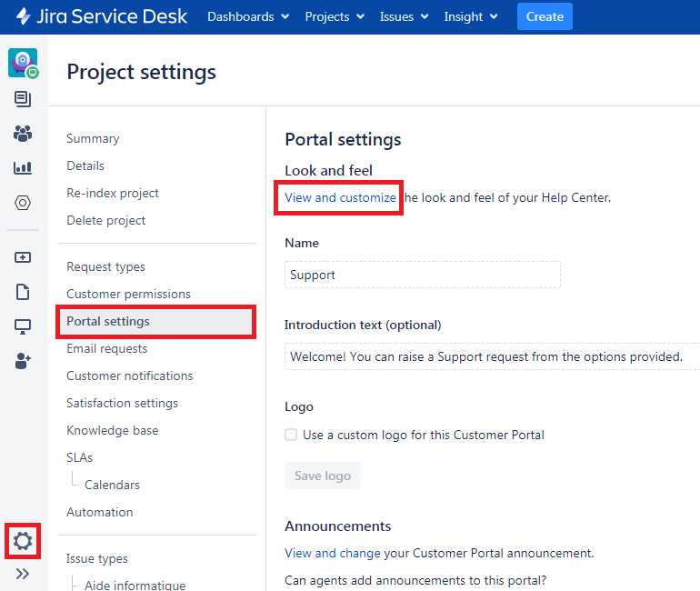Image resolution: width=700 pixels, height=591 pixels.
Task: Open Customer notifications settings
Action: (x=130, y=376)
